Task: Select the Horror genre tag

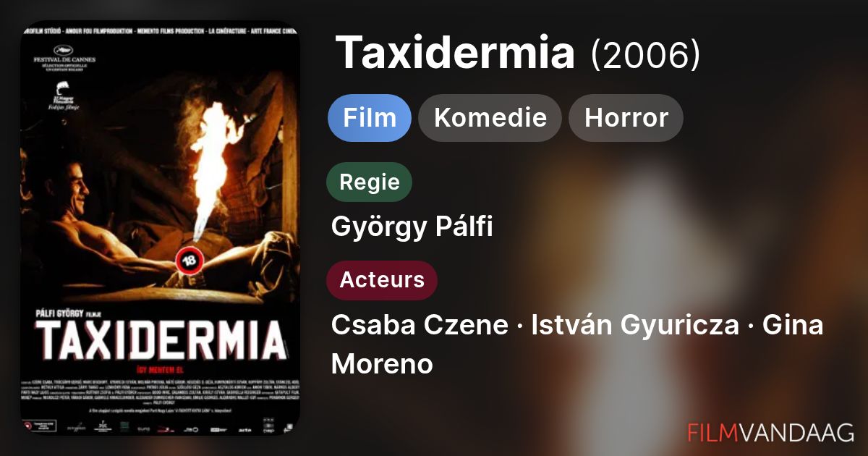Action: click(626, 118)
